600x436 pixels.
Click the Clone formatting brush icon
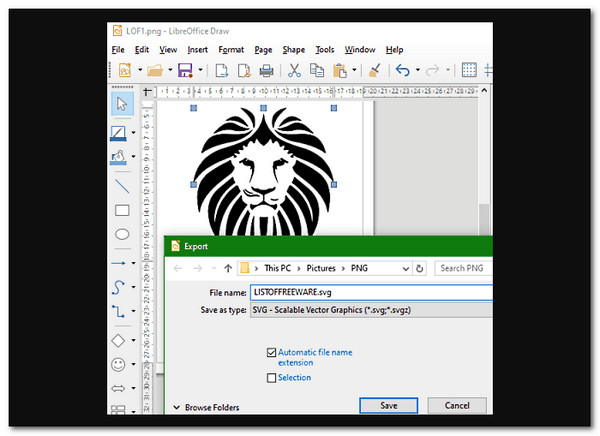point(375,70)
